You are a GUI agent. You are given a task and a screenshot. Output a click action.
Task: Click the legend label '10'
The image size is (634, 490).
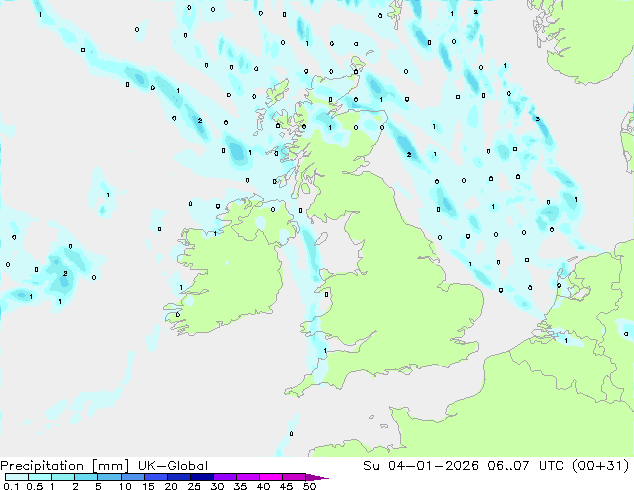click(125, 486)
